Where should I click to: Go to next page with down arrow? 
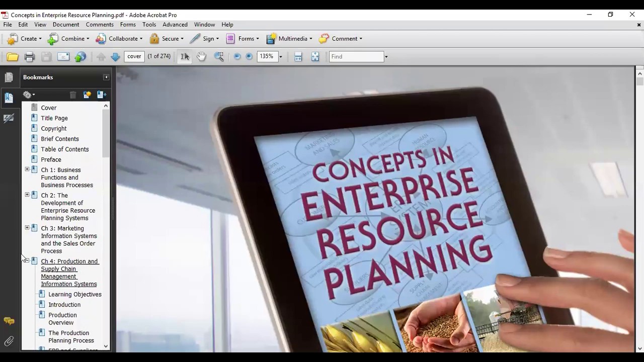point(115,57)
